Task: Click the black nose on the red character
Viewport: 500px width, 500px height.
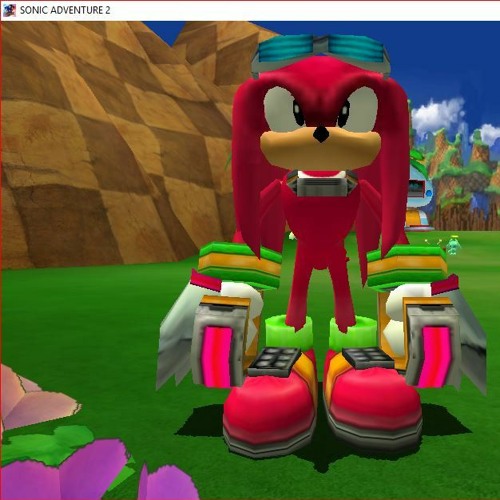Action: click(321, 134)
